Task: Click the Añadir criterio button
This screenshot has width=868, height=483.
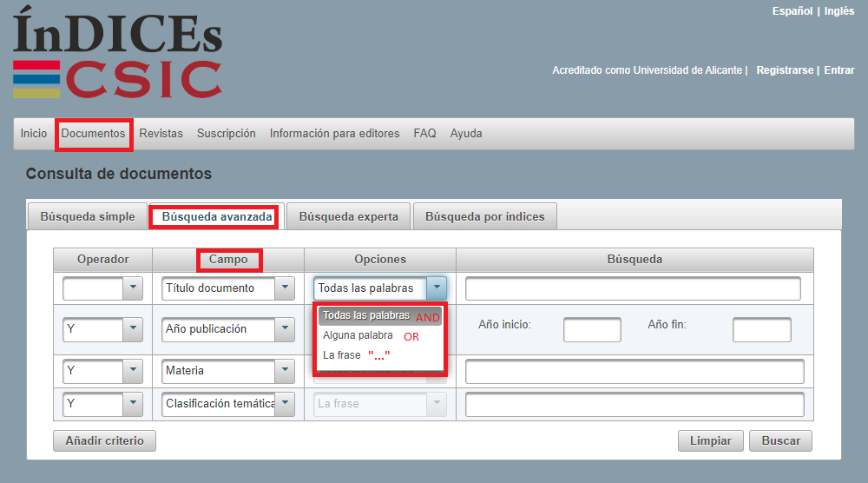Action: point(105,441)
